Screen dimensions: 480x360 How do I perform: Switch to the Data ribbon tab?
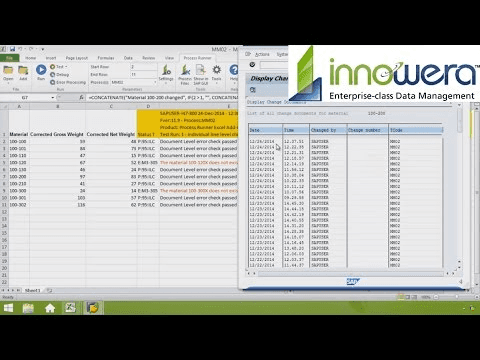click(128, 58)
